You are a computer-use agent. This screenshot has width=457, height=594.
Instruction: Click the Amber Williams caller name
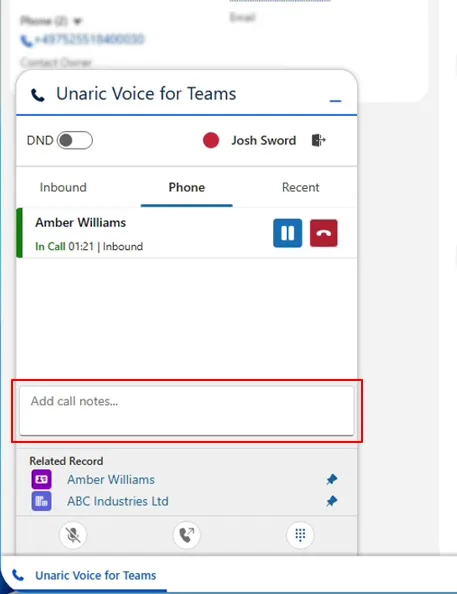point(80,222)
